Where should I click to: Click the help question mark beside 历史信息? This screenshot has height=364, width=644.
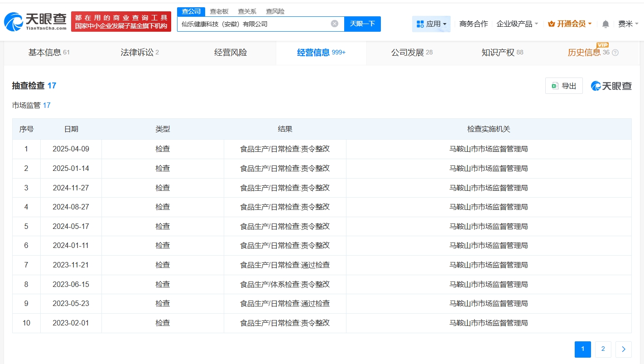click(615, 53)
